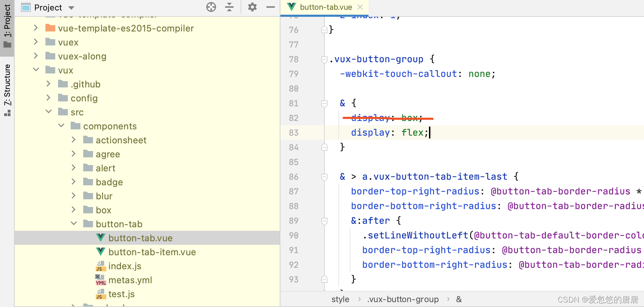The width and height of the screenshot is (644, 307).
Task: Expand the config folder
Action: coord(48,98)
